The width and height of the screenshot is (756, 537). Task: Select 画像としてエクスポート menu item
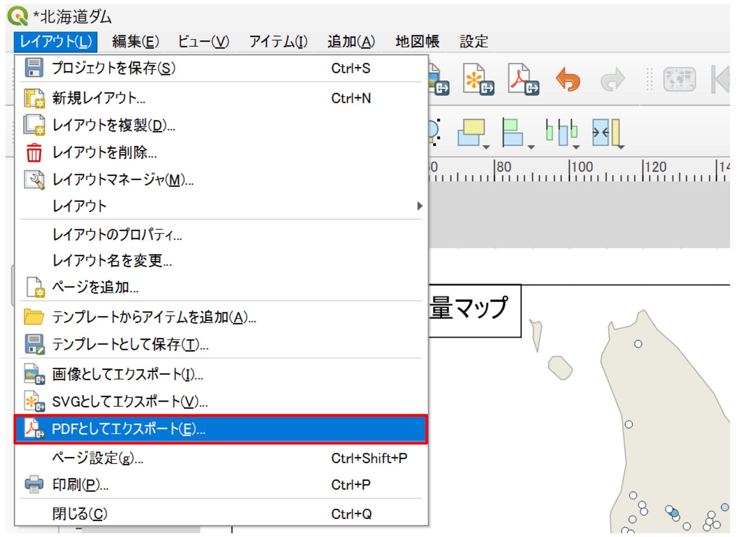pyautogui.click(x=221, y=375)
